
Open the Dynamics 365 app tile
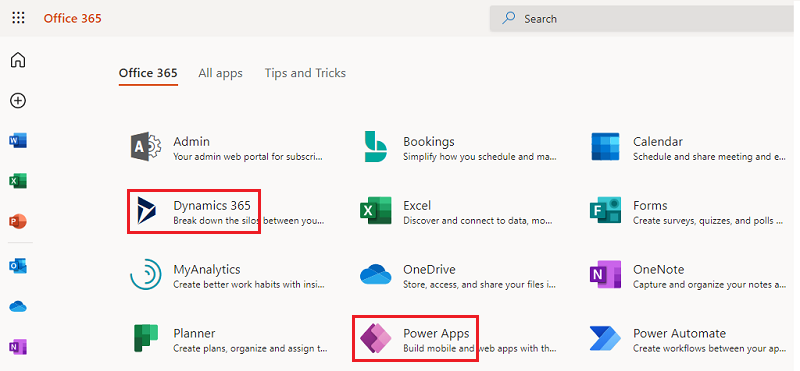[194, 212]
